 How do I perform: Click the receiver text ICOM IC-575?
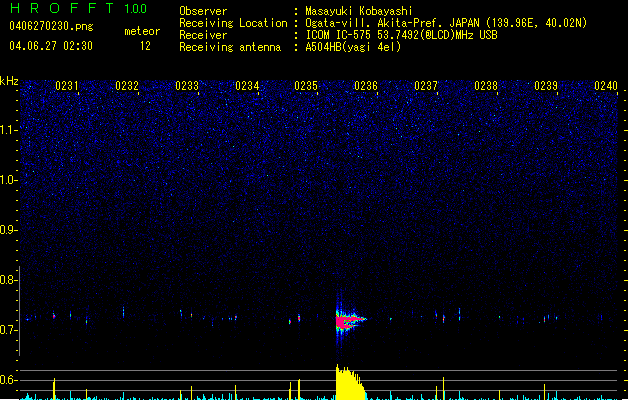339,35
